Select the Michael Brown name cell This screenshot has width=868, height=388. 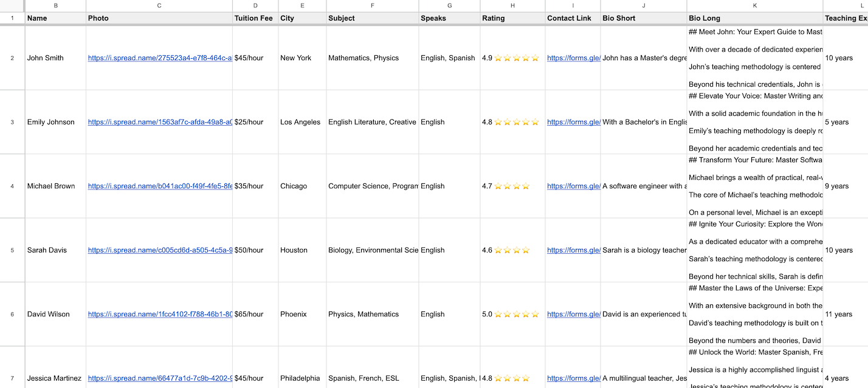56,186
